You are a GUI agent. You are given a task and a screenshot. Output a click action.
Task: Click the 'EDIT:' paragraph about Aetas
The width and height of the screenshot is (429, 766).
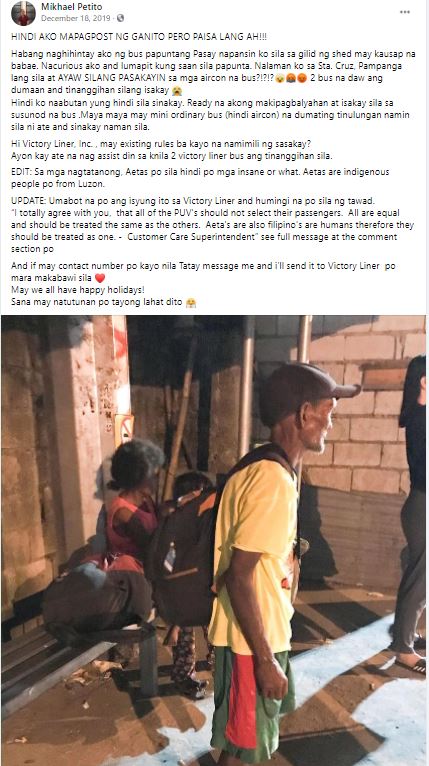pyautogui.click(x=200, y=178)
